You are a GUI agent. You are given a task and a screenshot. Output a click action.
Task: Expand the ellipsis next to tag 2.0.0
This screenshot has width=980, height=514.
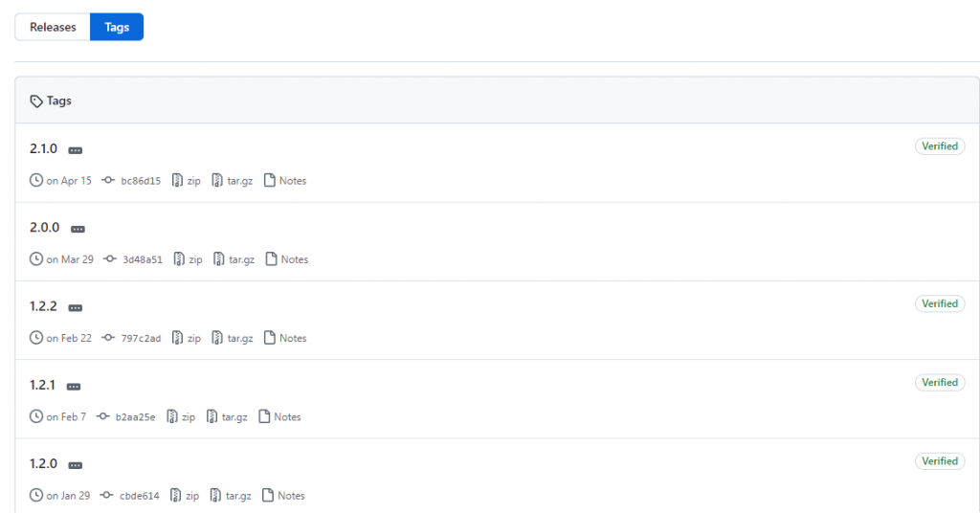pyautogui.click(x=78, y=230)
